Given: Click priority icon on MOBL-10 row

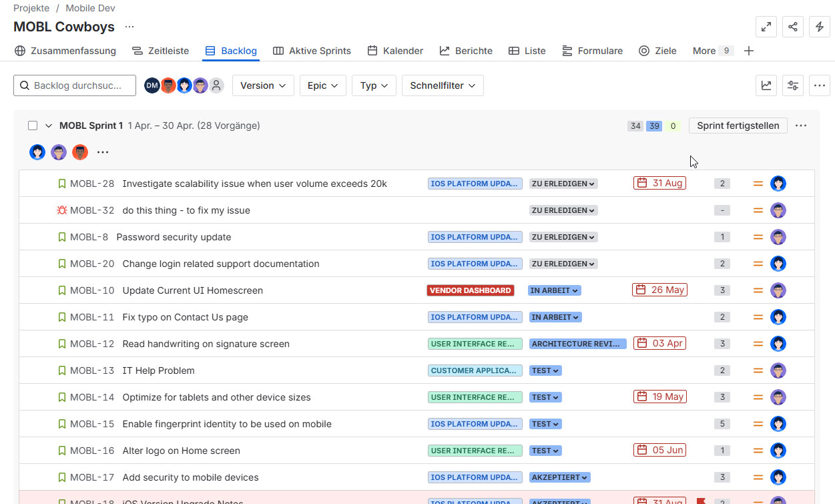Looking at the screenshot, I should (758, 290).
